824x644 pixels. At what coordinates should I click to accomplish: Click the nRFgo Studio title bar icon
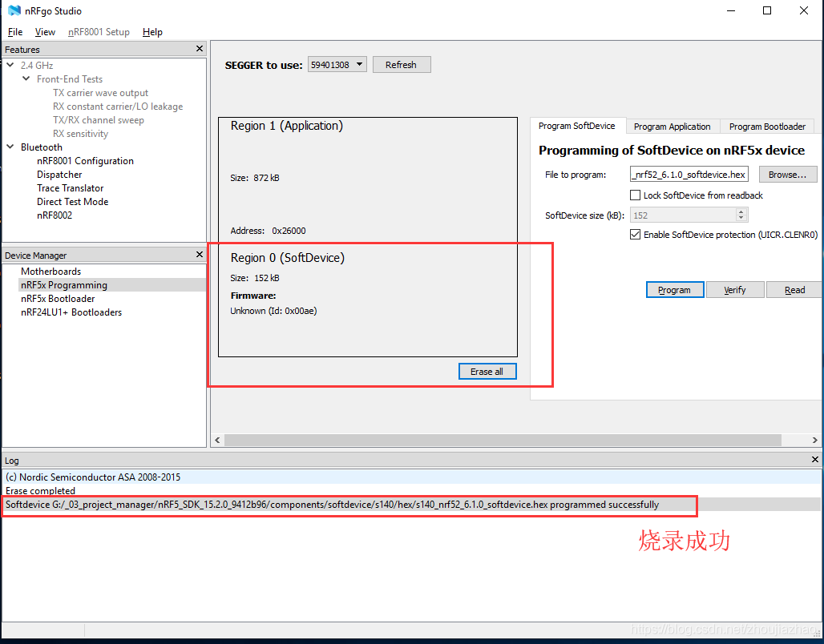14,10
